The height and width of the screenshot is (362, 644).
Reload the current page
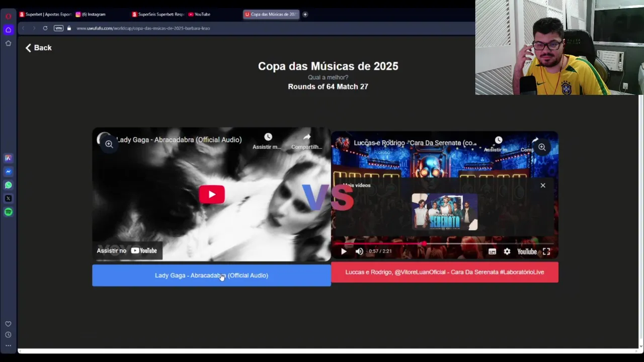pyautogui.click(x=45, y=28)
